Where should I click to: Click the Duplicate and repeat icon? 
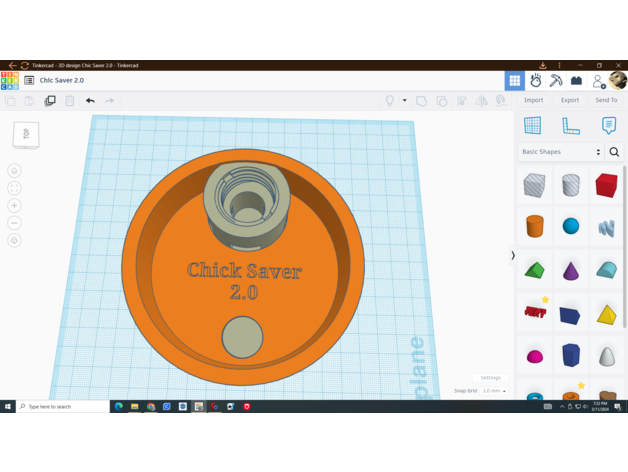[x=50, y=100]
